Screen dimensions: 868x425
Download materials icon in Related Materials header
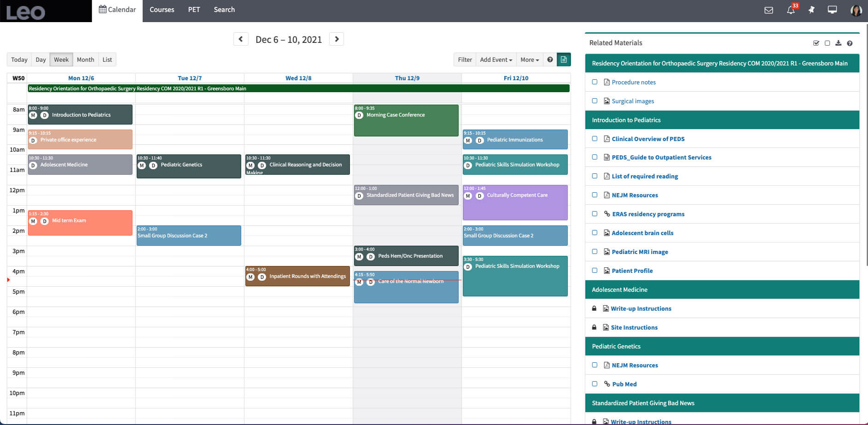[838, 43]
